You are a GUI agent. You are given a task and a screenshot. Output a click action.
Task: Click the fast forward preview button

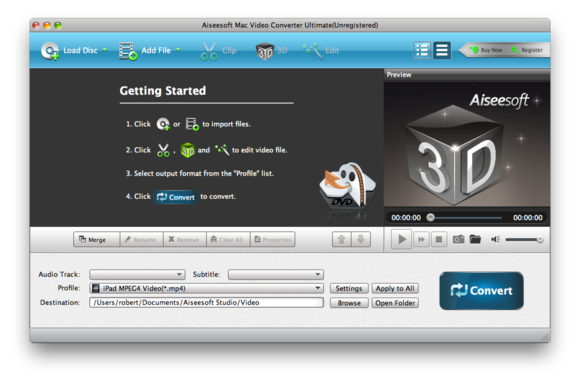[421, 240]
